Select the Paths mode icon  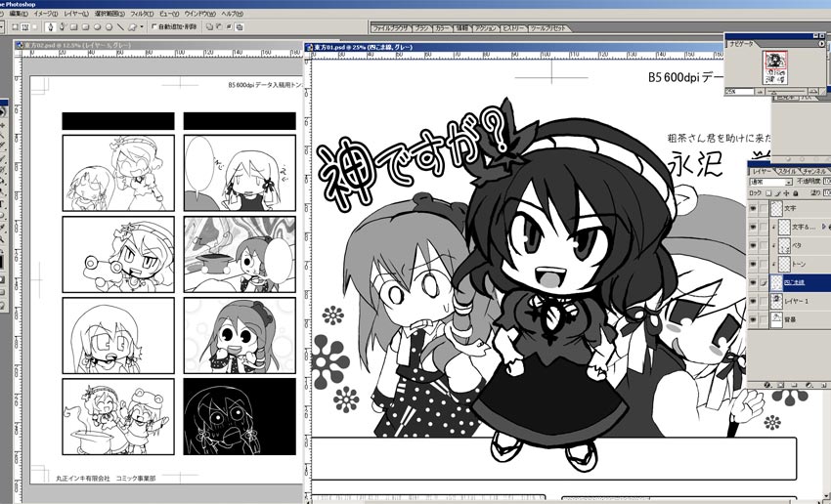point(24,26)
